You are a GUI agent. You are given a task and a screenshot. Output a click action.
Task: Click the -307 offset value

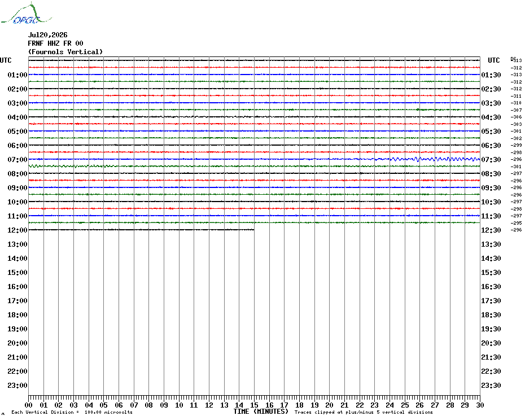click(517, 110)
